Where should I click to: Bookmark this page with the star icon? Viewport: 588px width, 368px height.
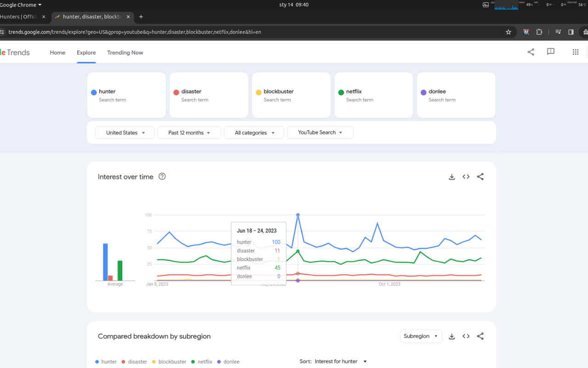509,32
